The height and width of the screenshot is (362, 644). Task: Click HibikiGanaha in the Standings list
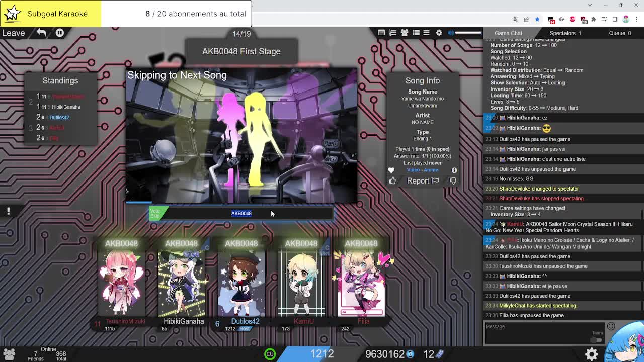66,107
